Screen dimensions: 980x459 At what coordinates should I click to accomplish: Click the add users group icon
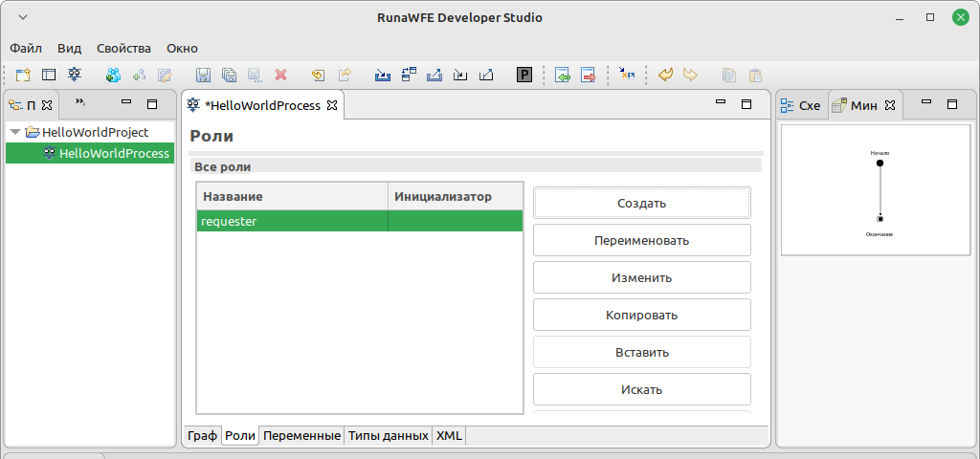pos(113,76)
